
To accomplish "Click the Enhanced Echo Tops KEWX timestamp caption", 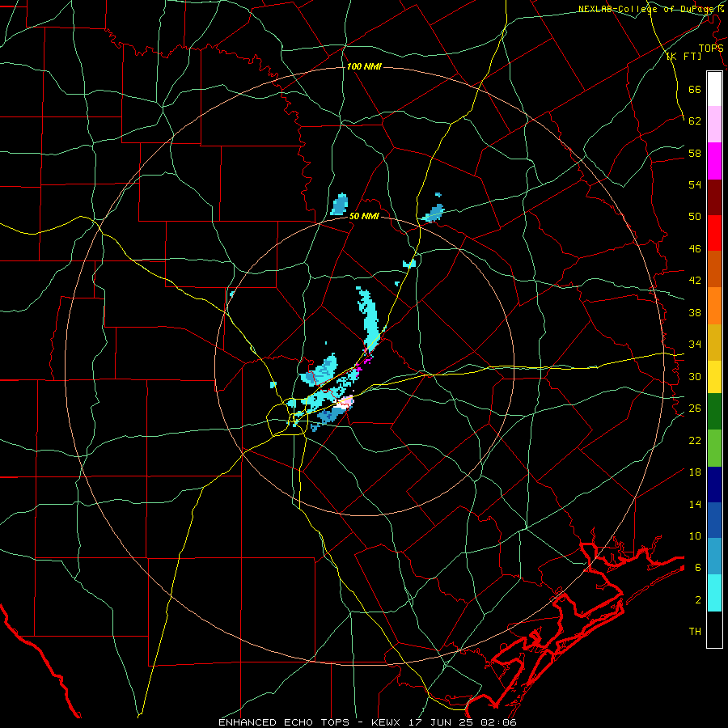I will click(367, 722).
